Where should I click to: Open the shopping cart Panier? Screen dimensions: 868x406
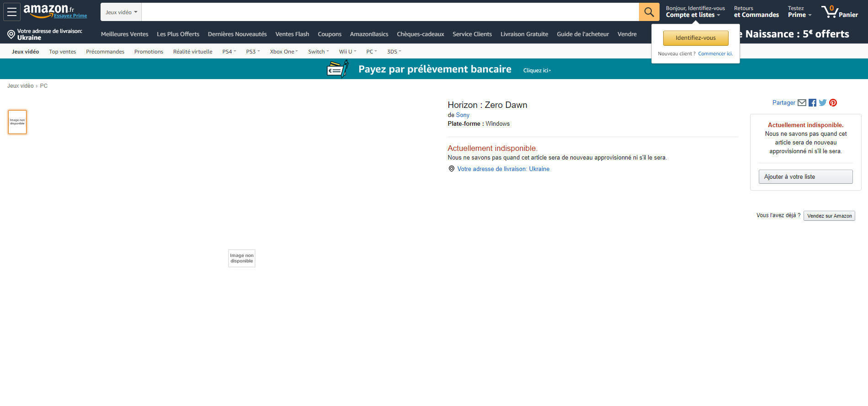839,12
